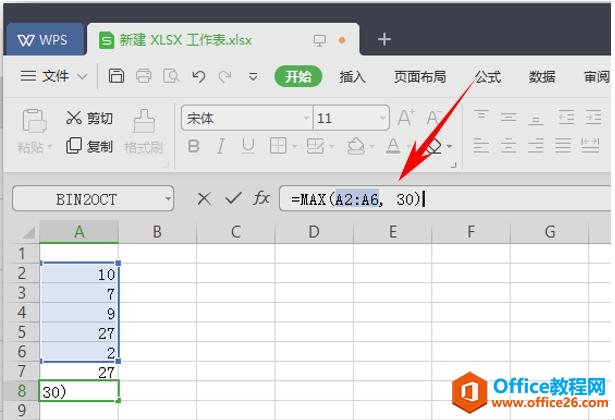Click the top vertical align icon

tap(481, 117)
